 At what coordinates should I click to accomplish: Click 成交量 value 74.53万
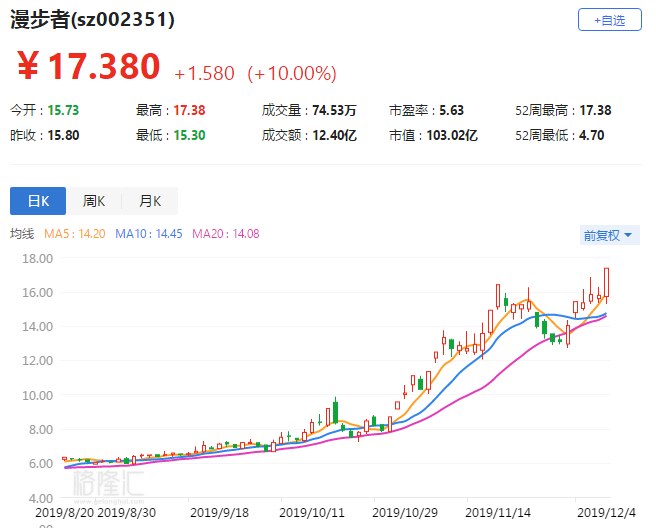[x=334, y=110]
